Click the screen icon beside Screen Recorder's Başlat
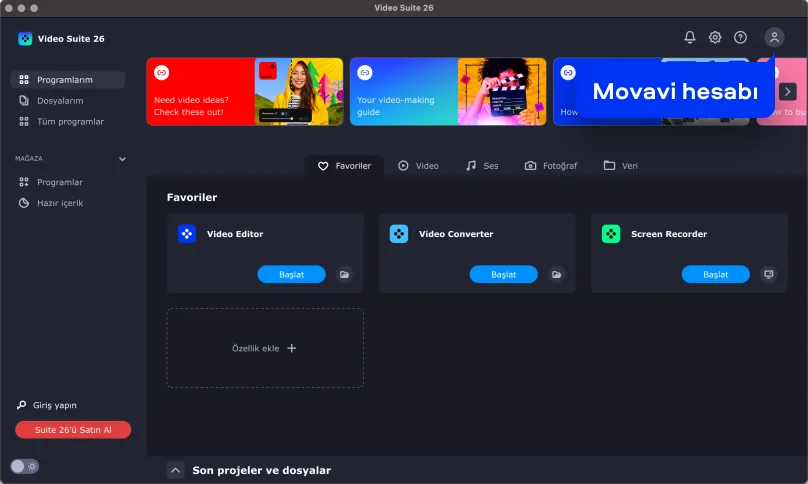This screenshot has width=808, height=484. click(x=768, y=274)
